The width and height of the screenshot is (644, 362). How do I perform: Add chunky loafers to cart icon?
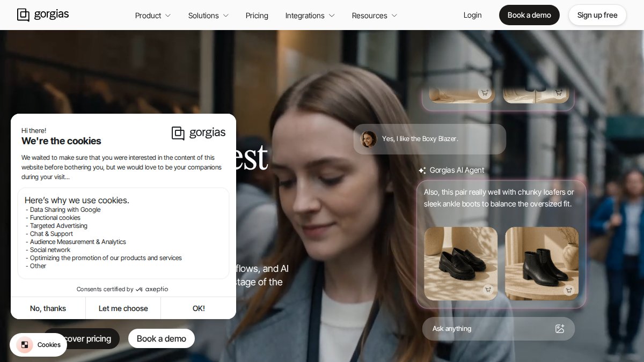tap(488, 290)
